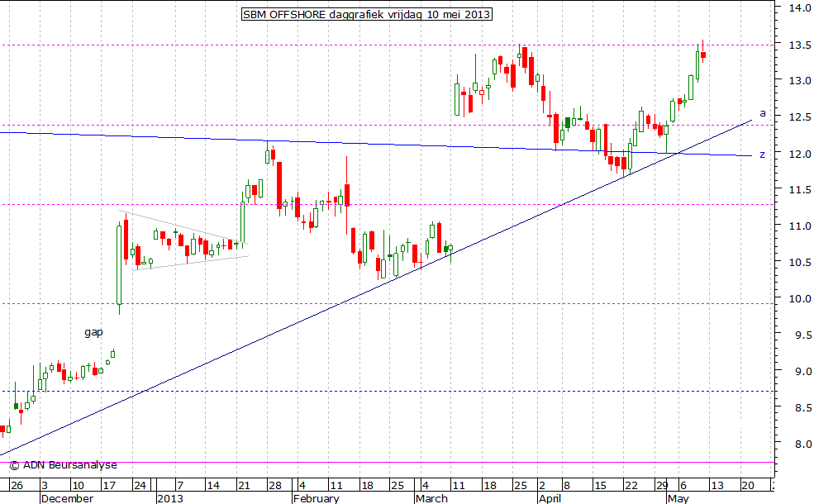Click the date-axis label 26
This screenshot has height=504, width=814.
pyautogui.click(x=17, y=486)
